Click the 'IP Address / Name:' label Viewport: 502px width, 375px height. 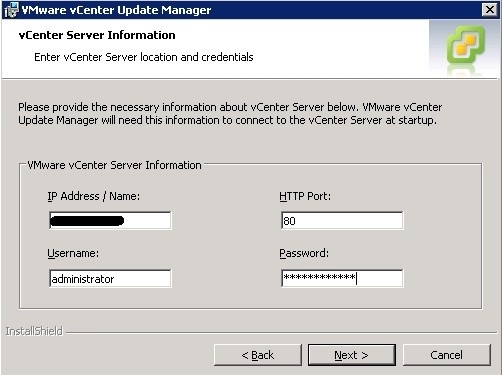click(x=94, y=196)
